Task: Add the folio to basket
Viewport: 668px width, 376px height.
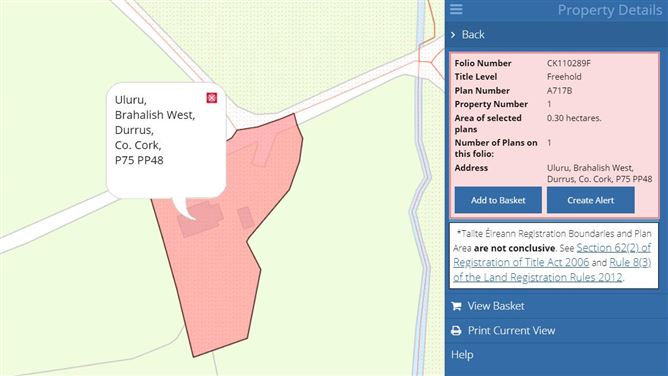Action: (x=498, y=200)
